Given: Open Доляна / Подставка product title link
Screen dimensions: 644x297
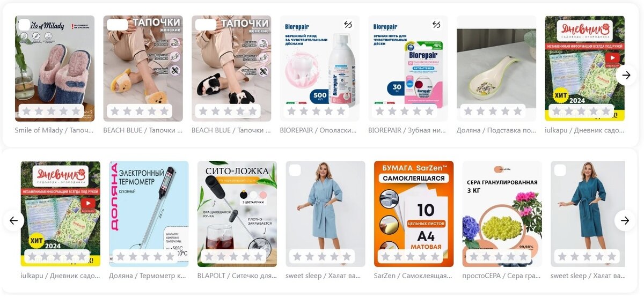Looking at the screenshot, I should pyautogui.click(x=496, y=130).
